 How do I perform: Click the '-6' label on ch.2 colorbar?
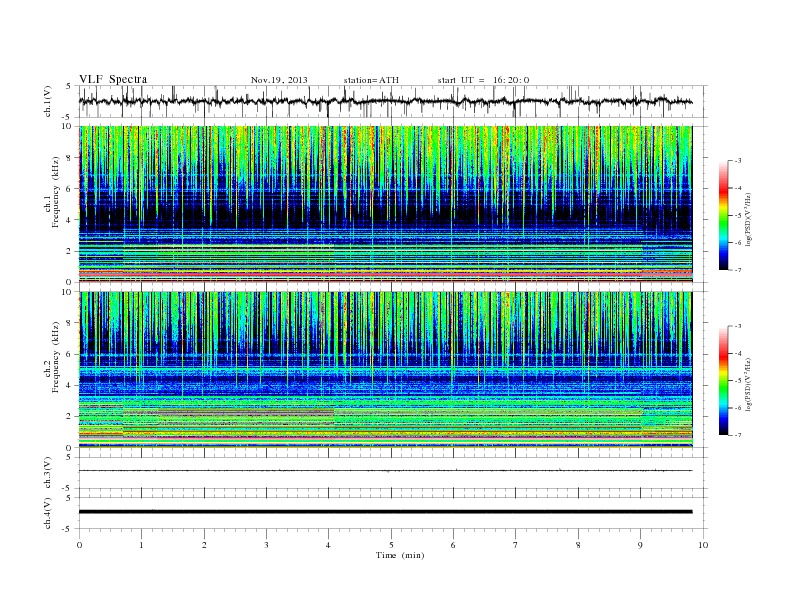click(x=738, y=408)
